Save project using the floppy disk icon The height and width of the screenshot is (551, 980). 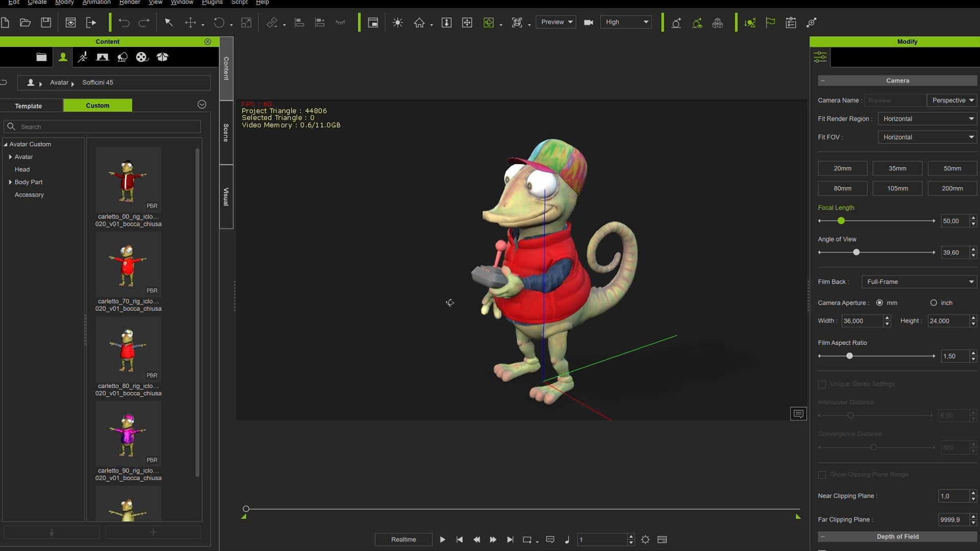coord(46,22)
